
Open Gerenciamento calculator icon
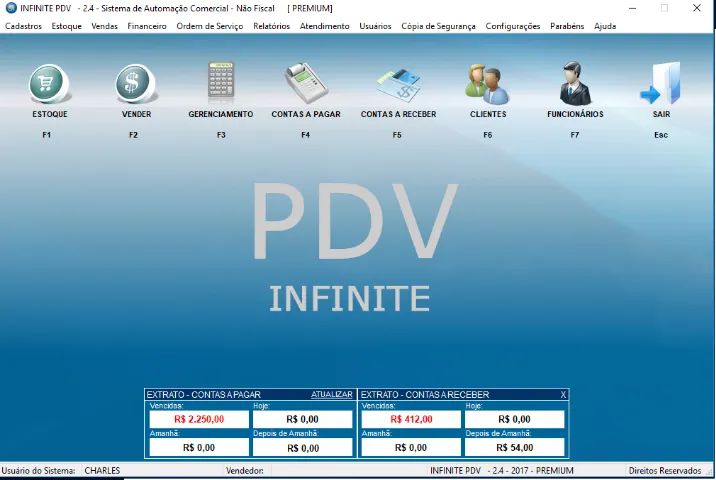[221, 80]
